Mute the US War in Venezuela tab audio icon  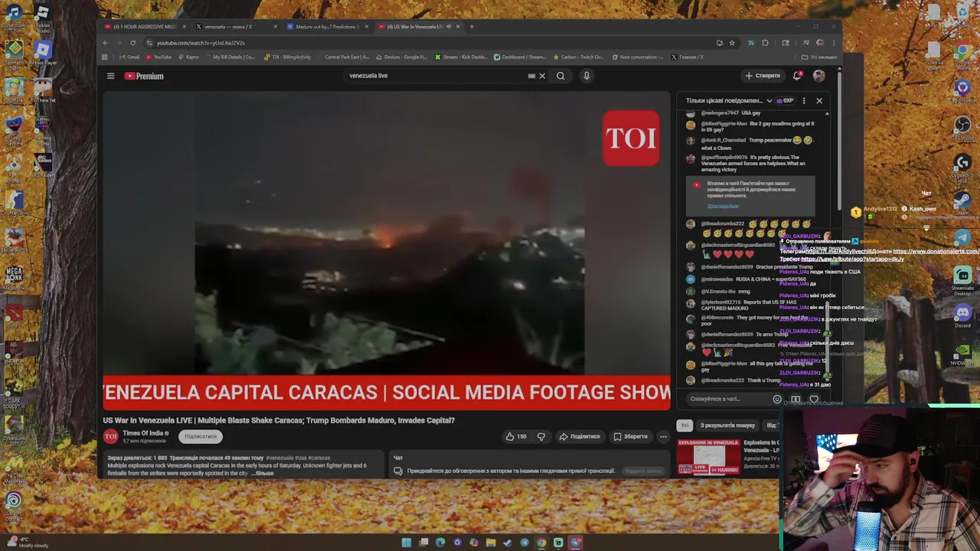point(448,27)
